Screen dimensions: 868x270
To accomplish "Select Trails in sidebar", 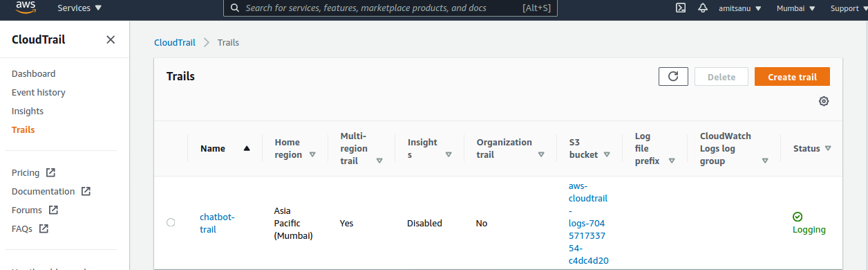I will pyautogui.click(x=23, y=129).
